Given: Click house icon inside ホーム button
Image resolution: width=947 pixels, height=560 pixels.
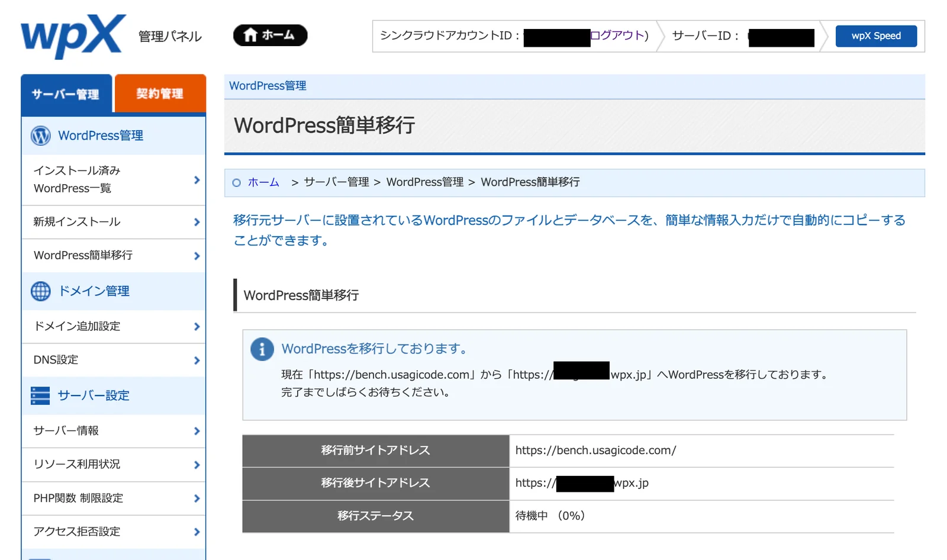Looking at the screenshot, I should coord(250,35).
